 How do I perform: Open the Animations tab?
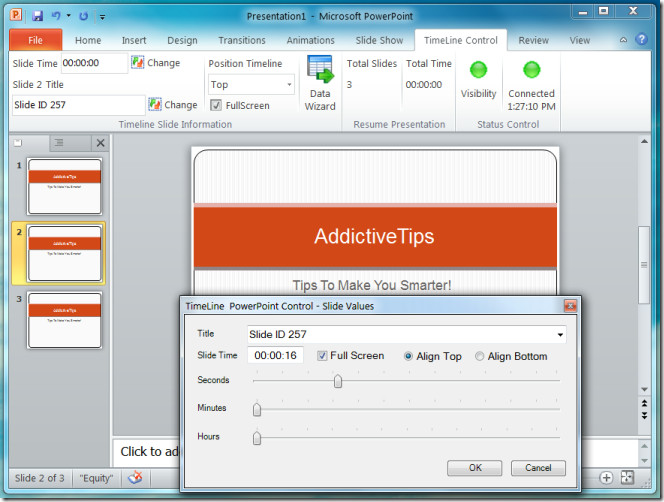[310, 40]
